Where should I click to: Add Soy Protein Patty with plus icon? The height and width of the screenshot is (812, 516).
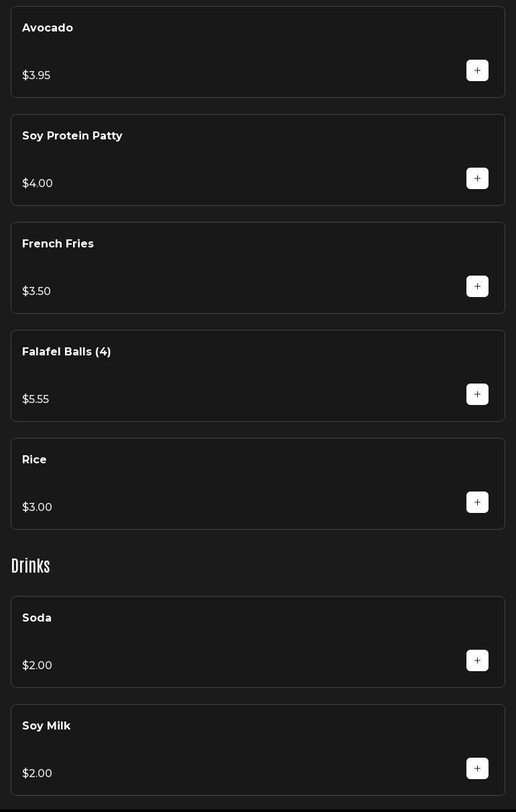[x=477, y=178]
